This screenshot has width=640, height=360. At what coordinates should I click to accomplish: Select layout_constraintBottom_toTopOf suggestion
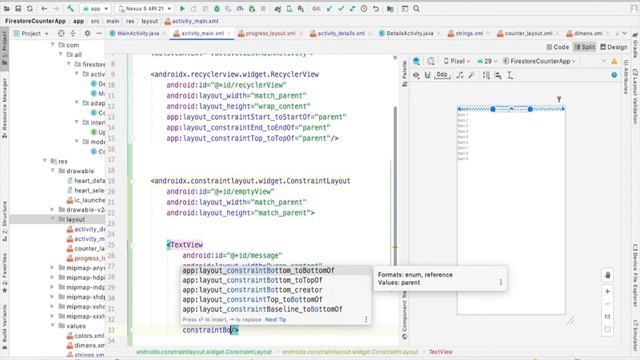[x=276, y=280]
